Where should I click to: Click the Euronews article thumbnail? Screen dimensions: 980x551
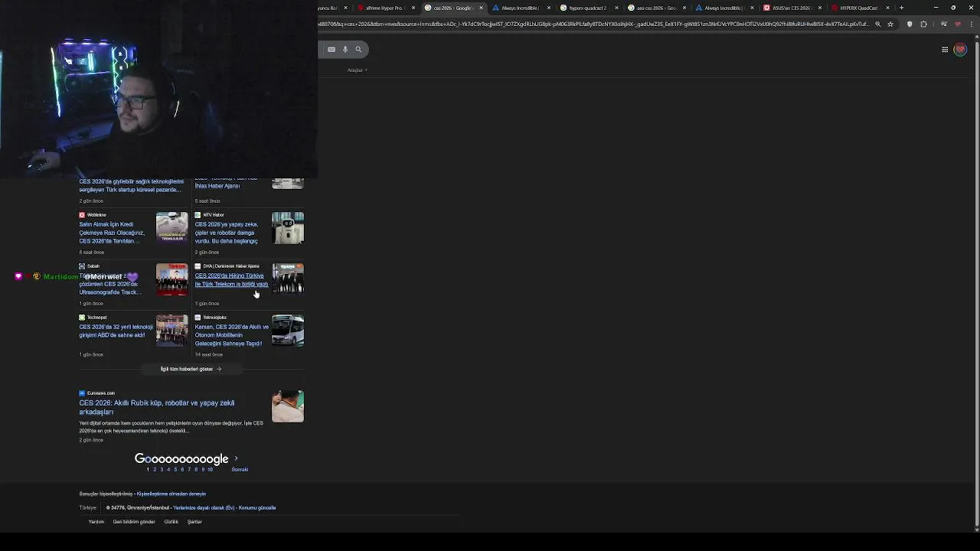coord(288,406)
